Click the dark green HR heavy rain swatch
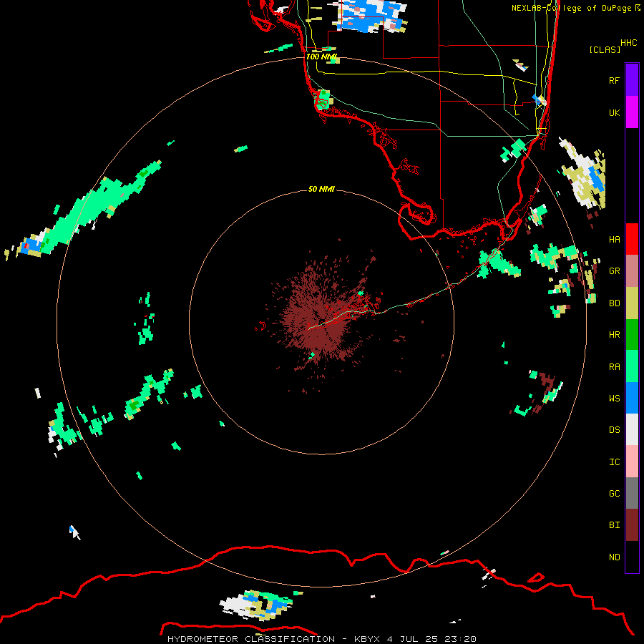 pyautogui.click(x=632, y=334)
